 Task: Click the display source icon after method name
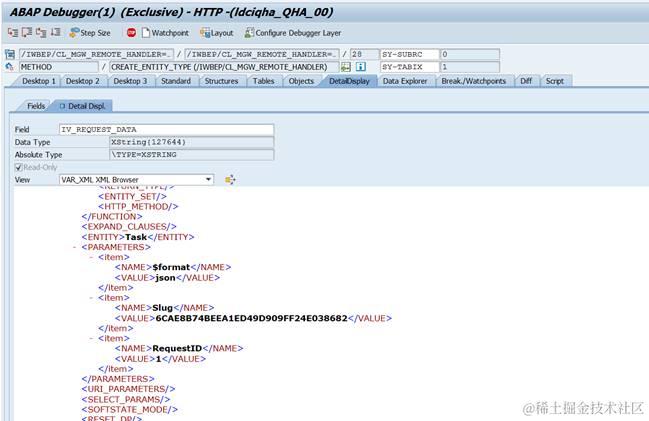click(x=346, y=67)
